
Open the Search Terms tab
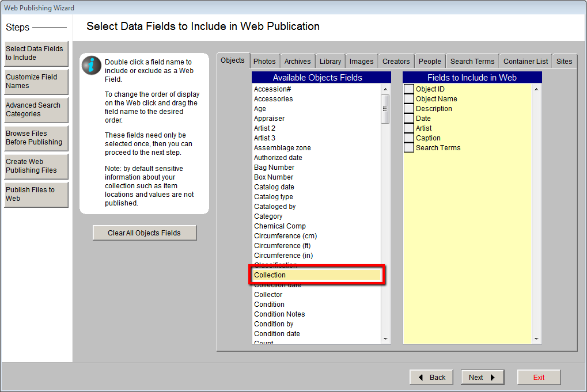(x=472, y=62)
